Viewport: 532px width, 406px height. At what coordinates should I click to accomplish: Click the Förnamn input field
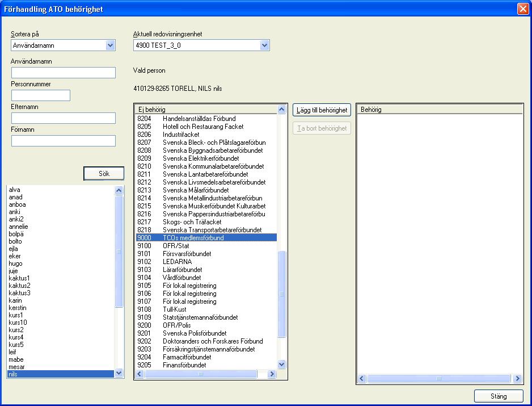tap(64, 141)
